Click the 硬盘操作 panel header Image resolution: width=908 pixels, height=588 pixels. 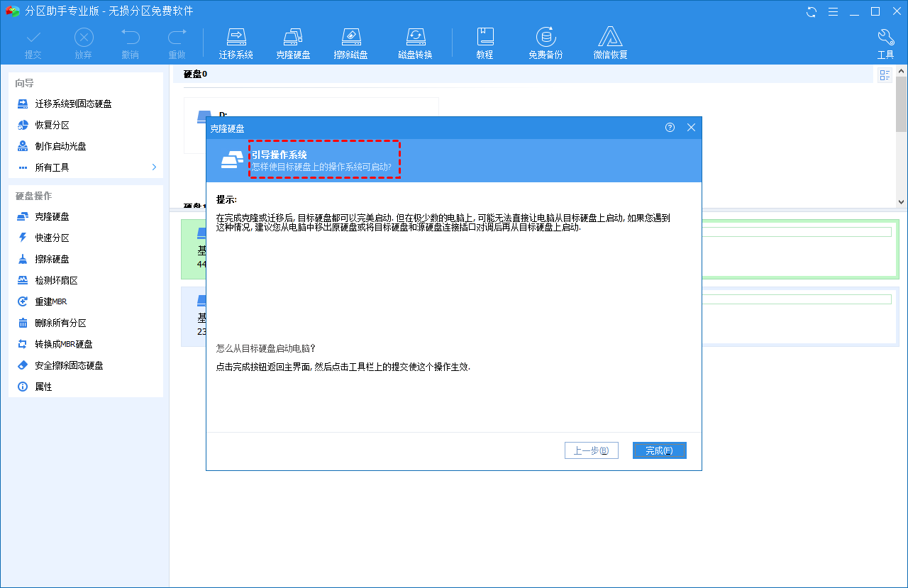point(33,196)
